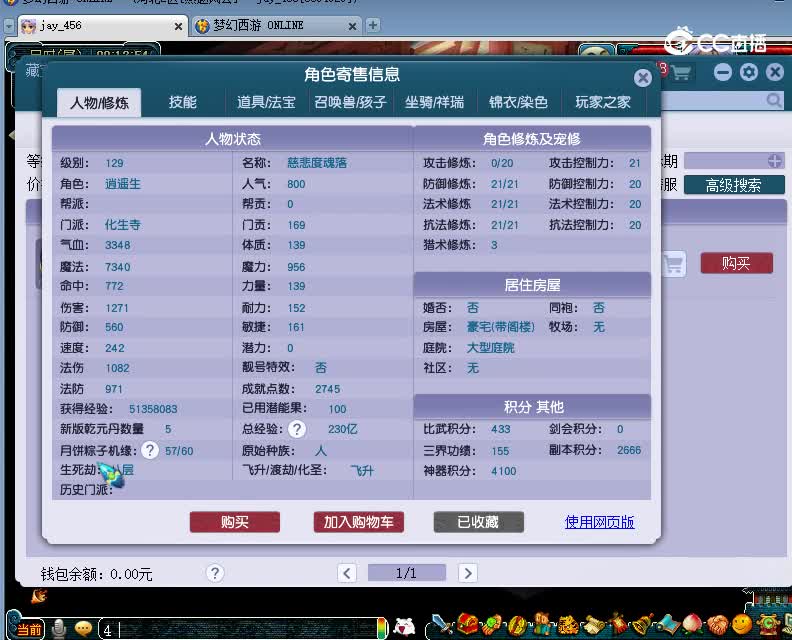Image resolution: width=792 pixels, height=640 pixels.
Task: Click the red 购买 button in dialog
Action: point(235,522)
